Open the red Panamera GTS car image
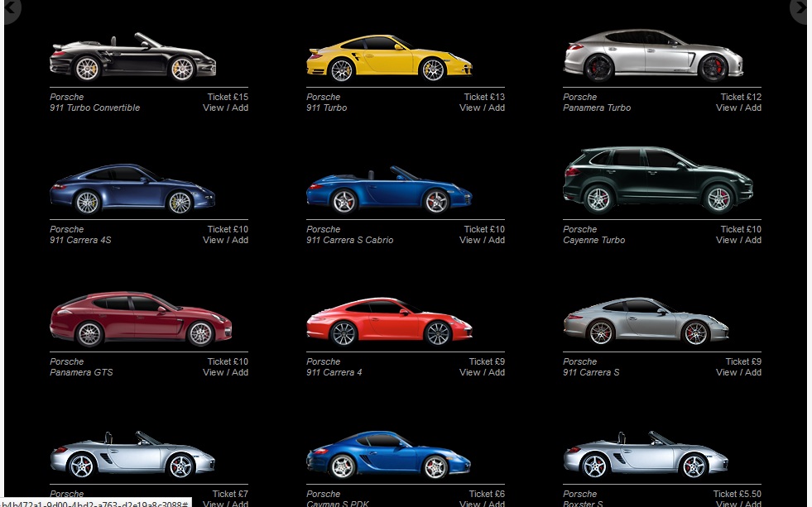 coord(141,319)
